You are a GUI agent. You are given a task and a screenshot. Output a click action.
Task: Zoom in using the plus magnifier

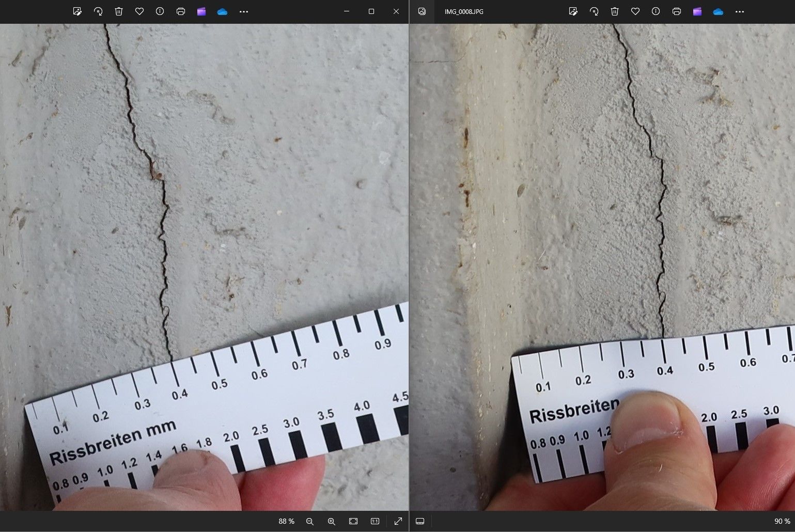click(332, 521)
